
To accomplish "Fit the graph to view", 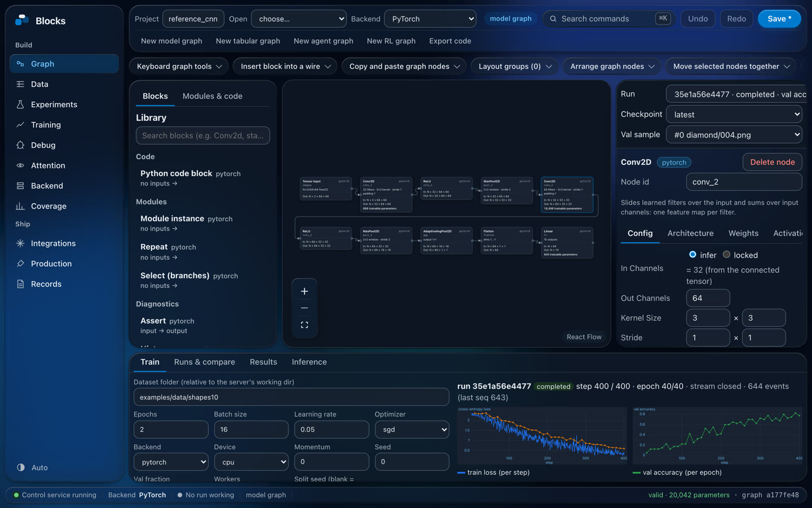I will coord(304,325).
